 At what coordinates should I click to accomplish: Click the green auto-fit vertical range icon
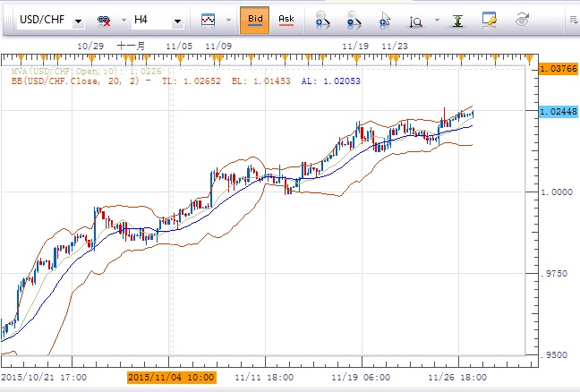pos(457,19)
